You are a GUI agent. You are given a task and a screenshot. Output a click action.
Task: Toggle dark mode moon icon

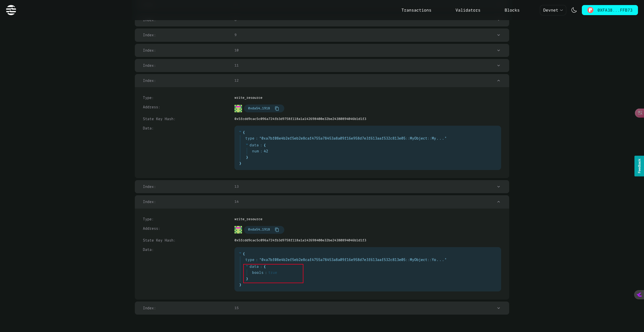pos(574,10)
